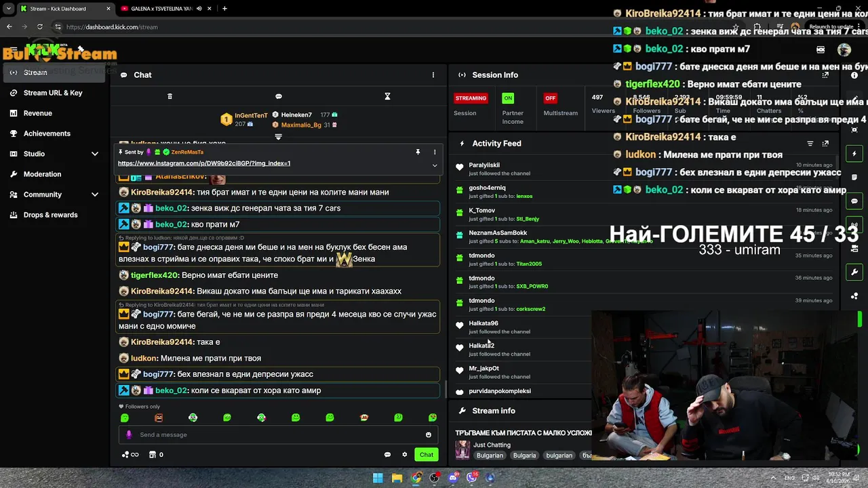Viewport: 868px width, 488px height.
Task: Click the trash icon to clear chat
Action: (170, 96)
